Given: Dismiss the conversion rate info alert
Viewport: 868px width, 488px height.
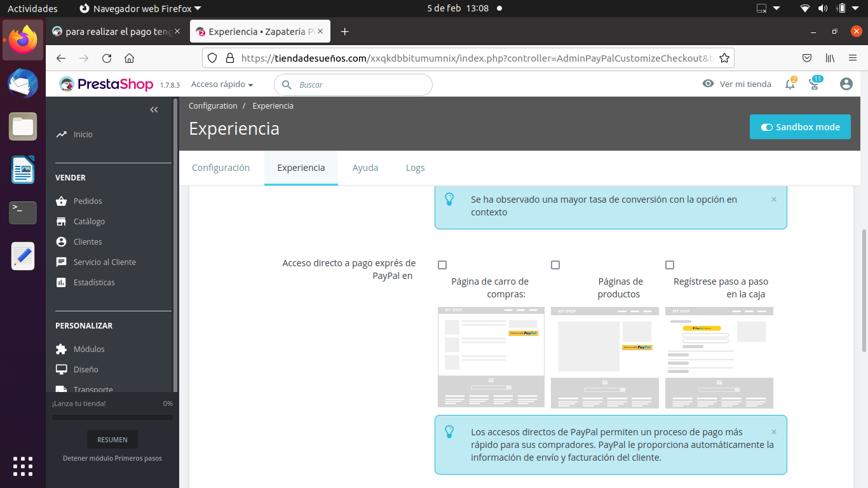Looking at the screenshot, I should [774, 199].
